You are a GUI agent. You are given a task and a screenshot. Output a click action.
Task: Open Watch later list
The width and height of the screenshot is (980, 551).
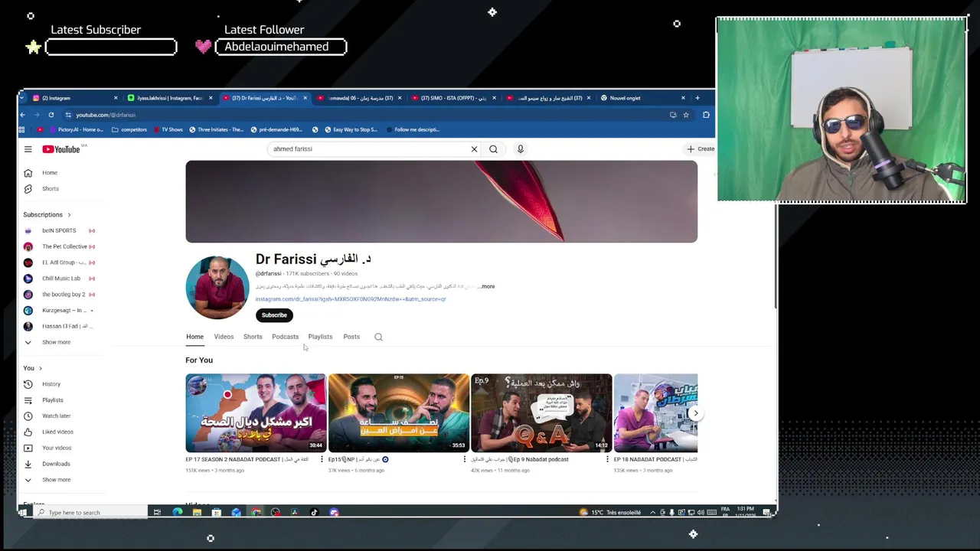[56, 416]
